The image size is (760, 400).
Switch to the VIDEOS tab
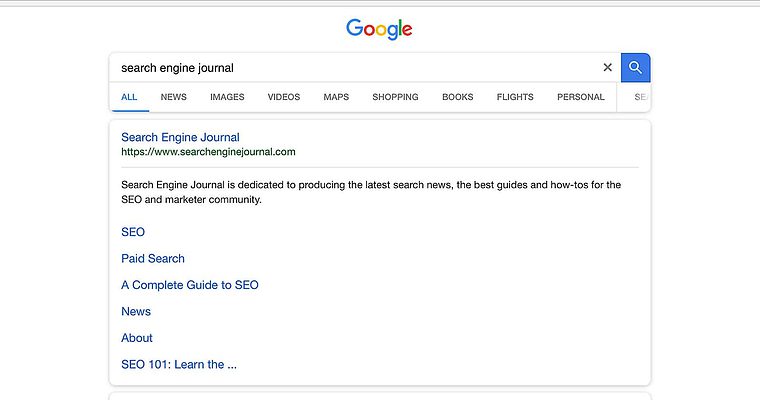tap(284, 97)
